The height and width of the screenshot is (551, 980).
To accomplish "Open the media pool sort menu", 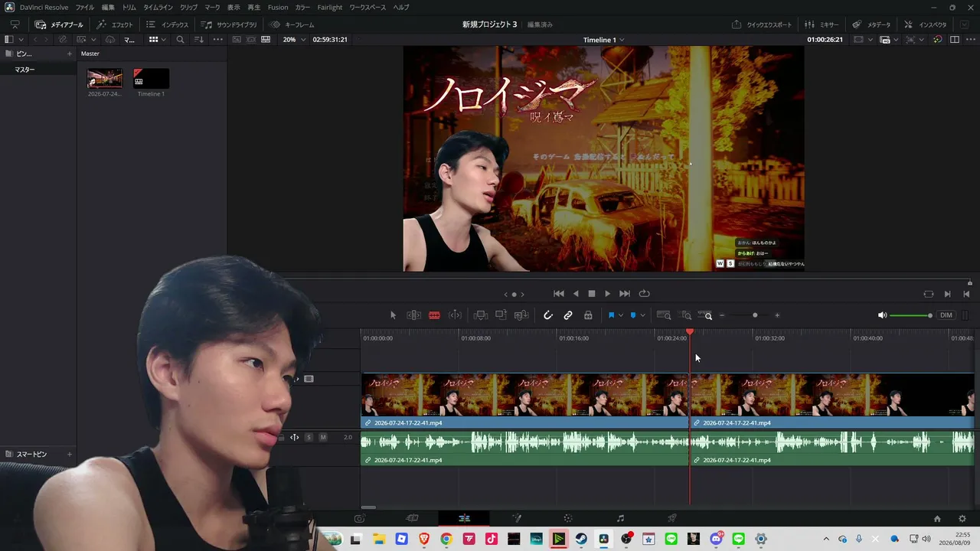I will pyautogui.click(x=199, y=40).
